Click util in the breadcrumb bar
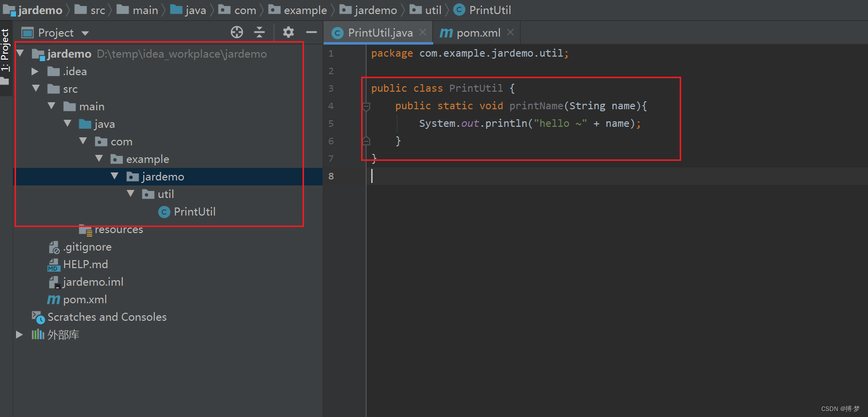Screen dimensions: 868x417 click(x=433, y=10)
